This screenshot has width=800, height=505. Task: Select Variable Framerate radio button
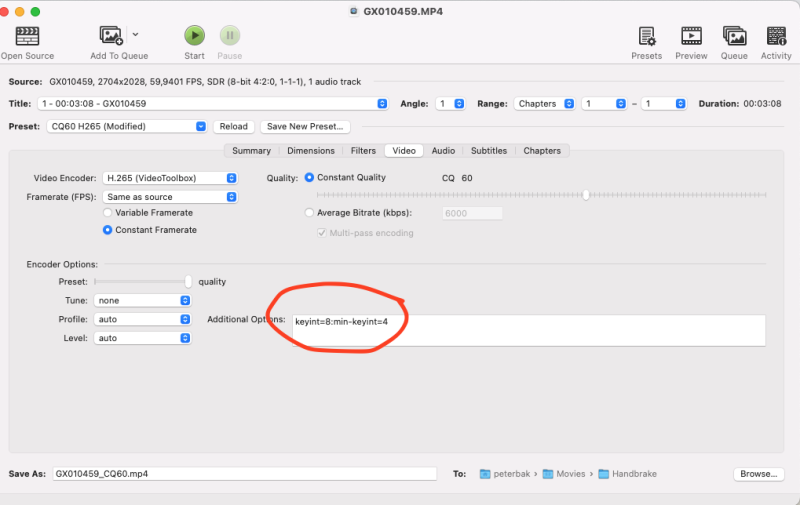[107, 213]
